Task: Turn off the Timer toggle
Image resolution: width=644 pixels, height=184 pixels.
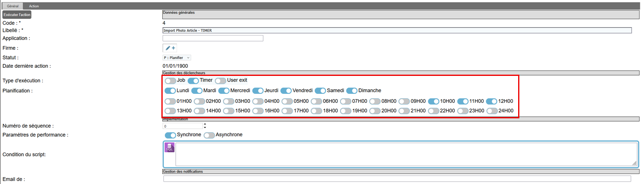Action: (193, 81)
